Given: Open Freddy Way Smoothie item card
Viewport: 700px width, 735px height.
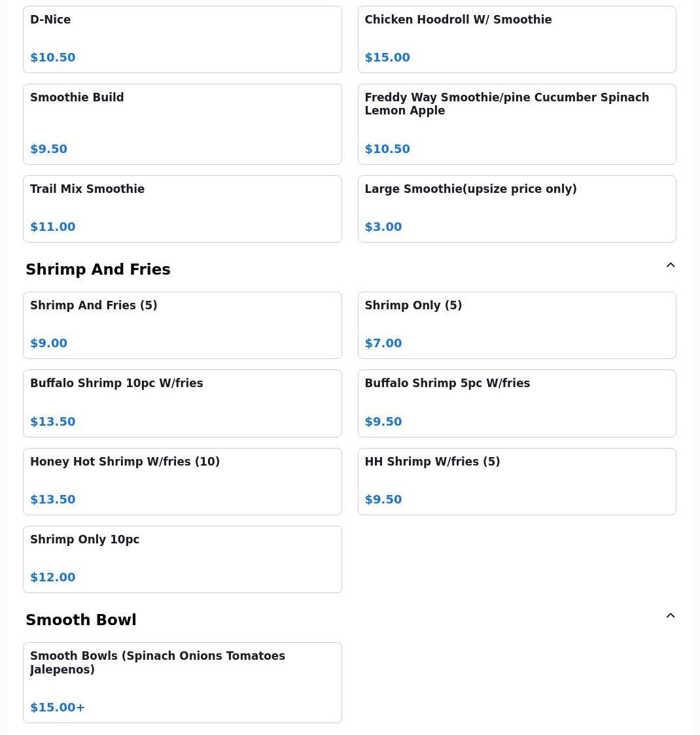Looking at the screenshot, I should [x=517, y=124].
